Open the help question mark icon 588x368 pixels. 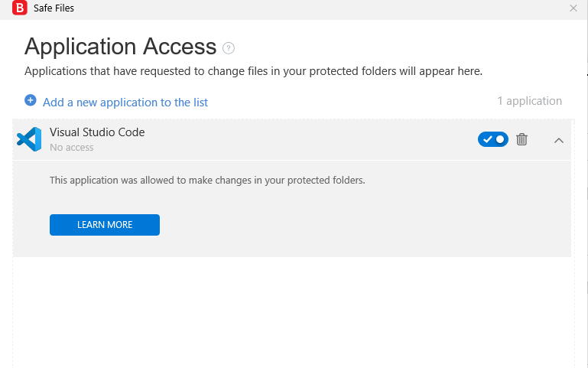[229, 48]
